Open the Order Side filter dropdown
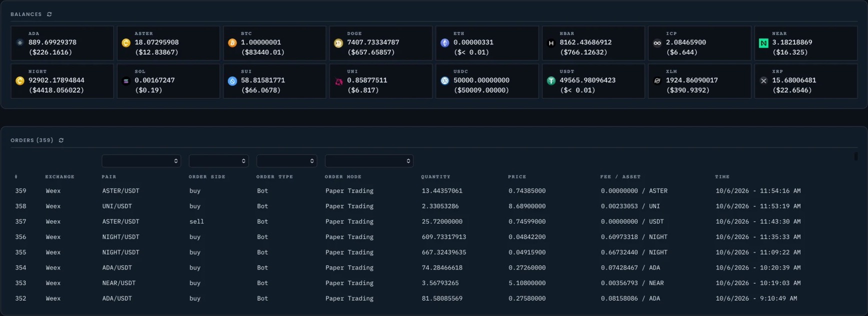 219,160
